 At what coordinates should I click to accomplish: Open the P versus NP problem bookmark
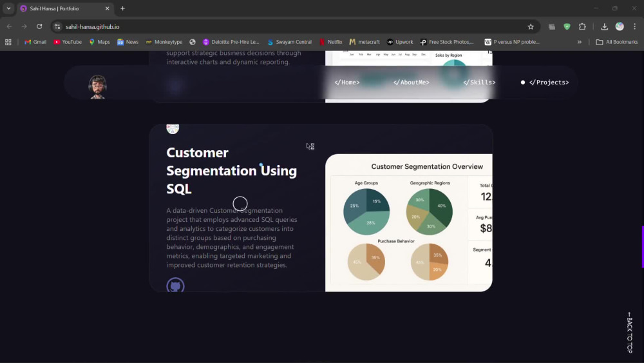[x=512, y=42]
